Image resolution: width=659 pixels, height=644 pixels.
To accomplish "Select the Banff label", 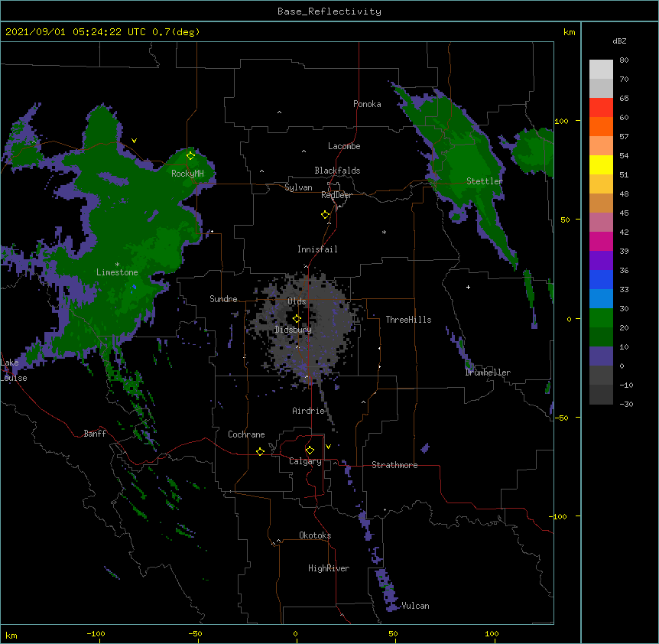I will pos(95,434).
